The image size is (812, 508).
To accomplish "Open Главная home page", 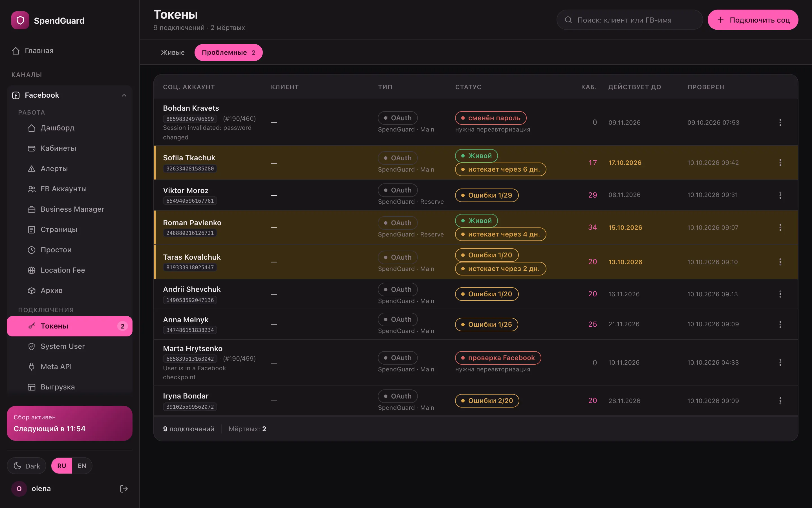I will click(x=69, y=51).
